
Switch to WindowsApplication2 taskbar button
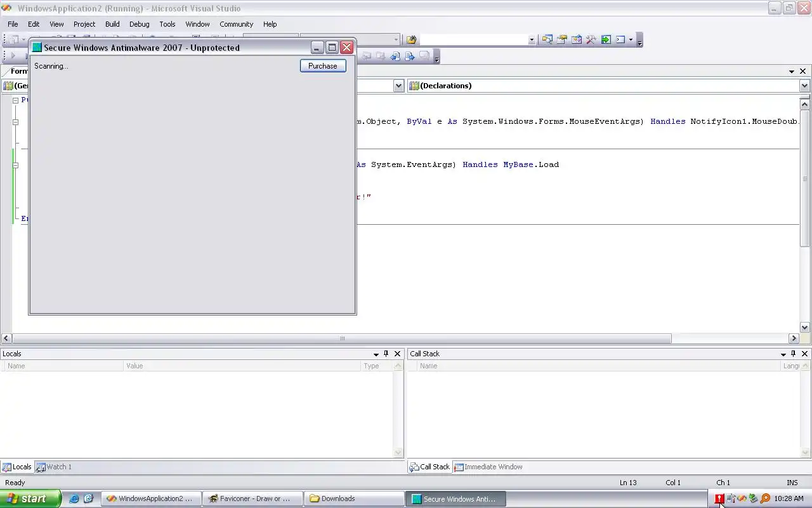(151, 498)
